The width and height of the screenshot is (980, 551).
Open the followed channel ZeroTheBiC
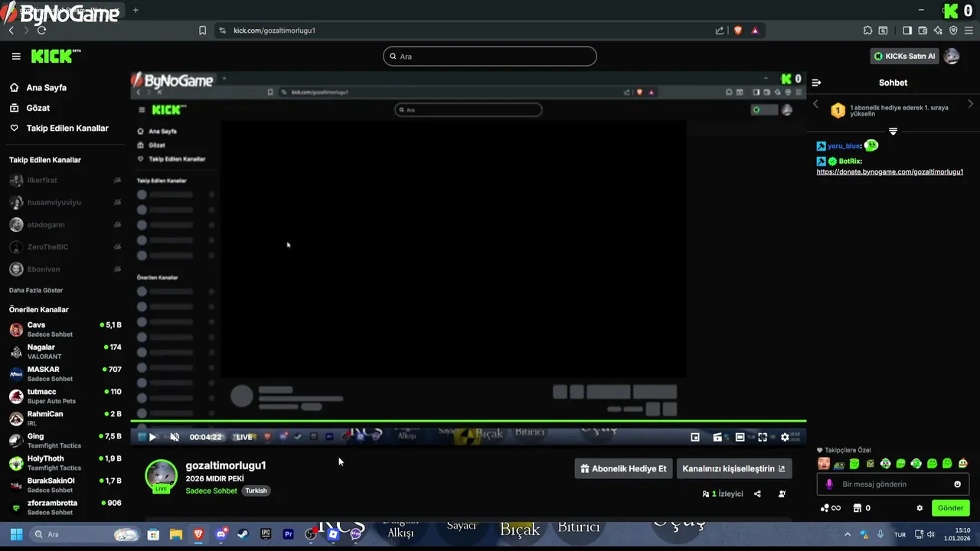pyautogui.click(x=65, y=246)
